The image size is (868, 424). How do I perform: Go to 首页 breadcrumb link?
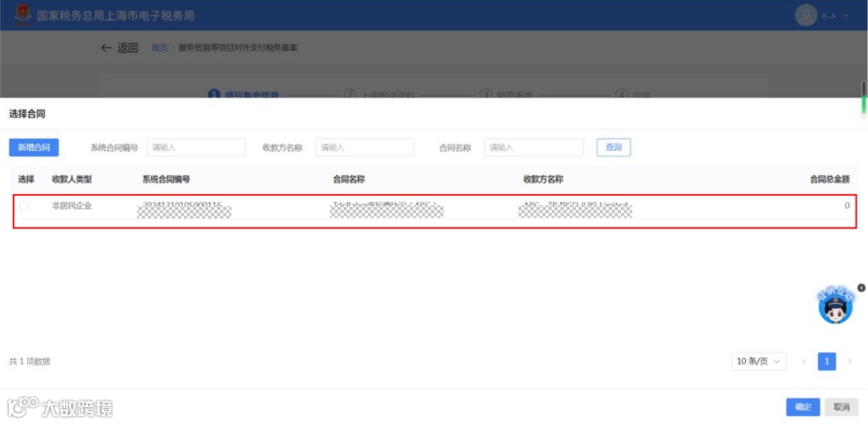pyautogui.click(x=159, y=47)
